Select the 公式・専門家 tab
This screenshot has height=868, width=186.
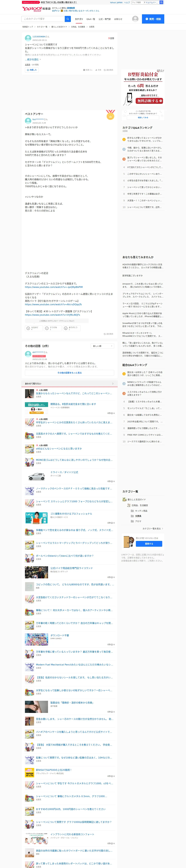point(105,19)
